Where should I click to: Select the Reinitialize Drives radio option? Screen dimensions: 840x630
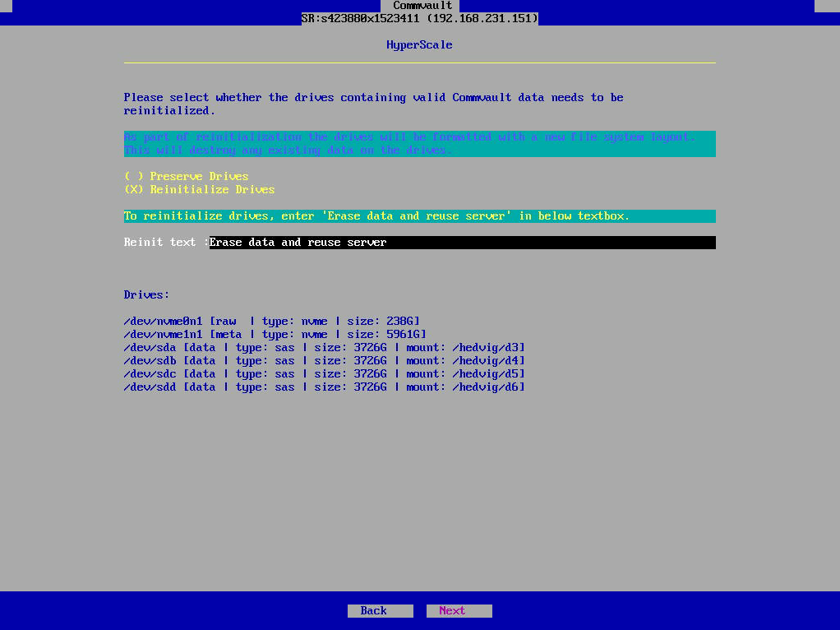tap(199, 189)
